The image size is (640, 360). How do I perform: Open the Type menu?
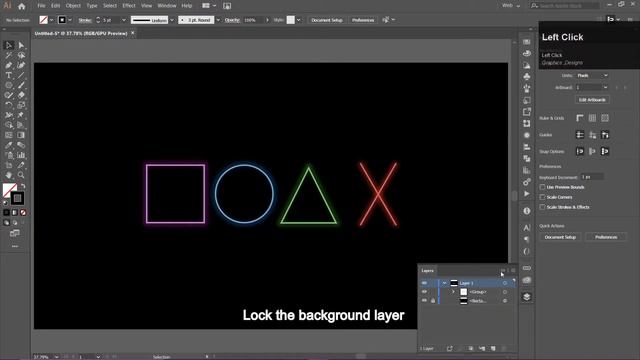click(92, 6)
